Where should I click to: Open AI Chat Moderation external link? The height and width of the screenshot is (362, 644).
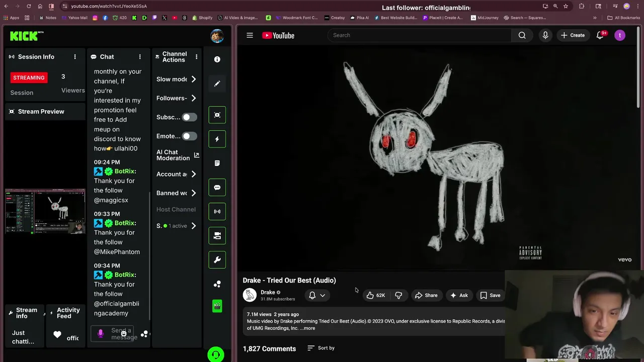pyautogui.click(x=196, y=155)
